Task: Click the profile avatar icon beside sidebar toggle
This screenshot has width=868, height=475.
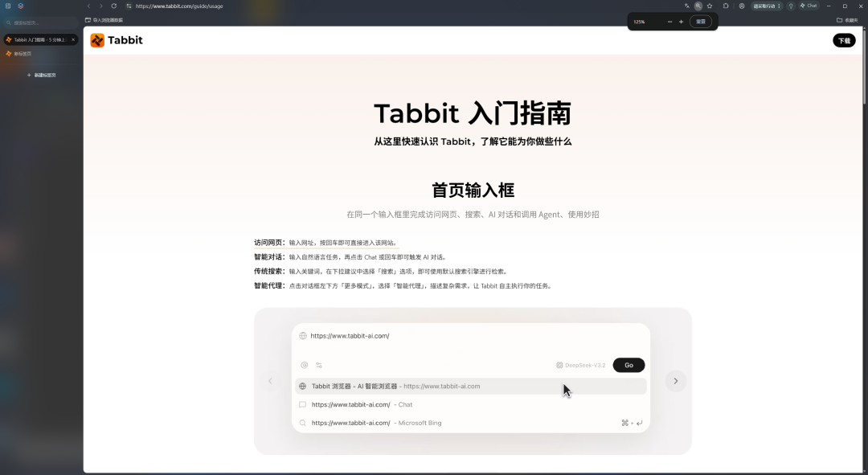Action: [x=20, y=6]
